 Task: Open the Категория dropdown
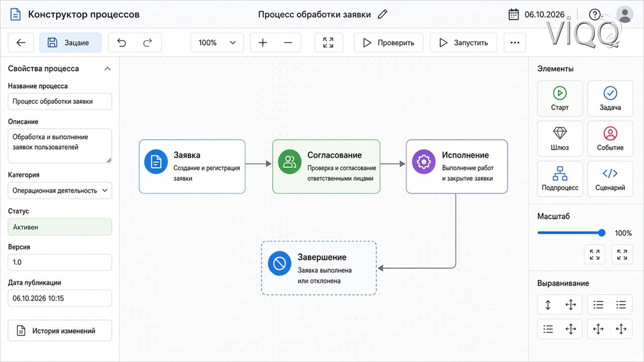(x=60, y=190)
